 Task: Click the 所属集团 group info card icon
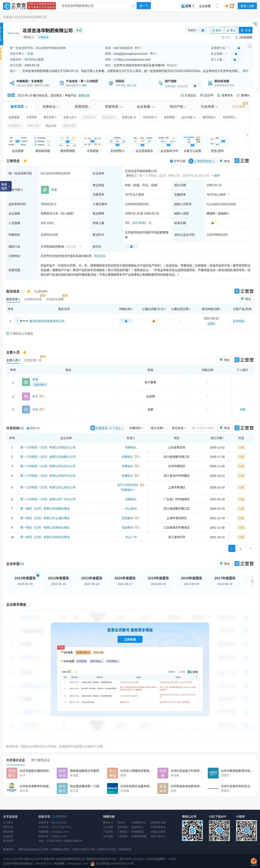click(12, 83)
